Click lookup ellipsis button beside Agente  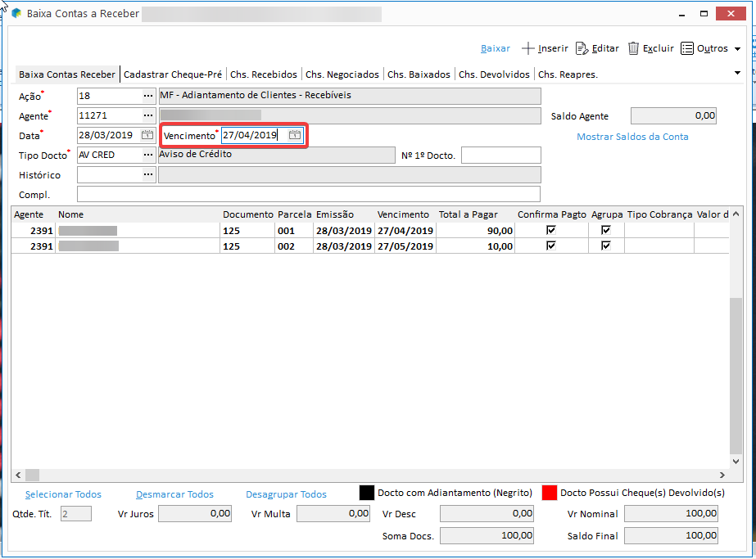[148, 115]
